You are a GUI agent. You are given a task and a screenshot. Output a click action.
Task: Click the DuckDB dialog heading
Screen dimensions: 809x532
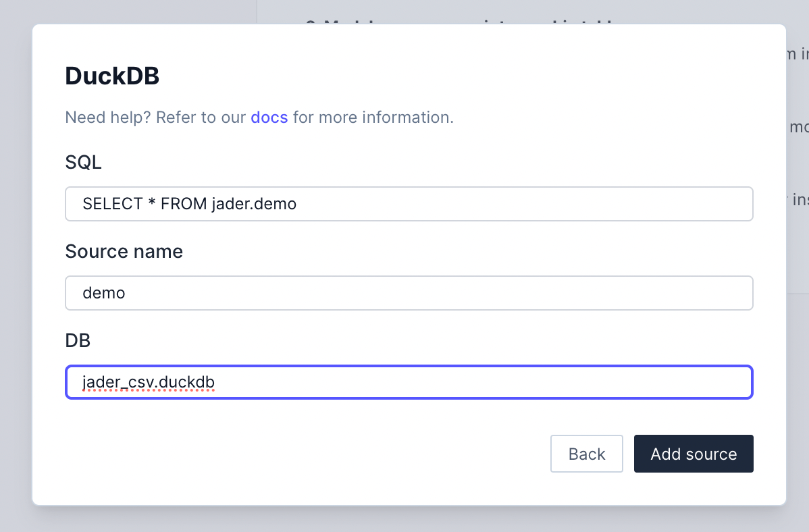coord(112,76)
